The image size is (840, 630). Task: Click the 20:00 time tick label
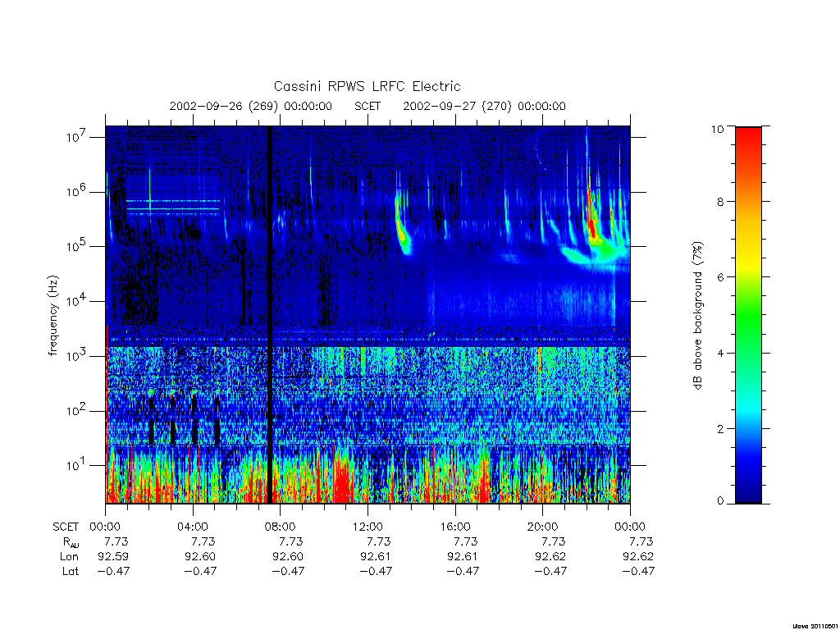(542, 527)
